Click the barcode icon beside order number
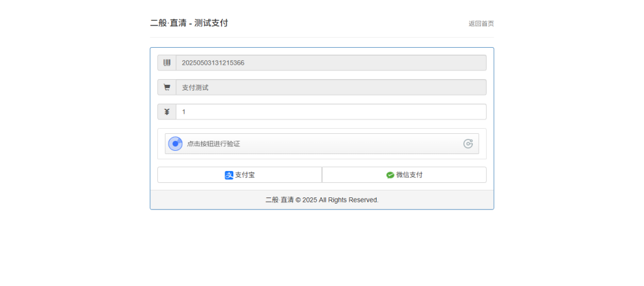Viewport: 644px width, 286px height. (167, 63)
